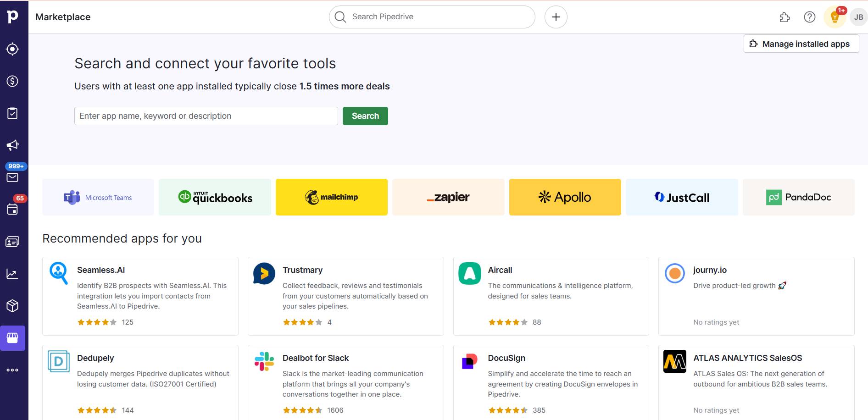
Task: Open Products using the box icon
Action: point(13,305)
